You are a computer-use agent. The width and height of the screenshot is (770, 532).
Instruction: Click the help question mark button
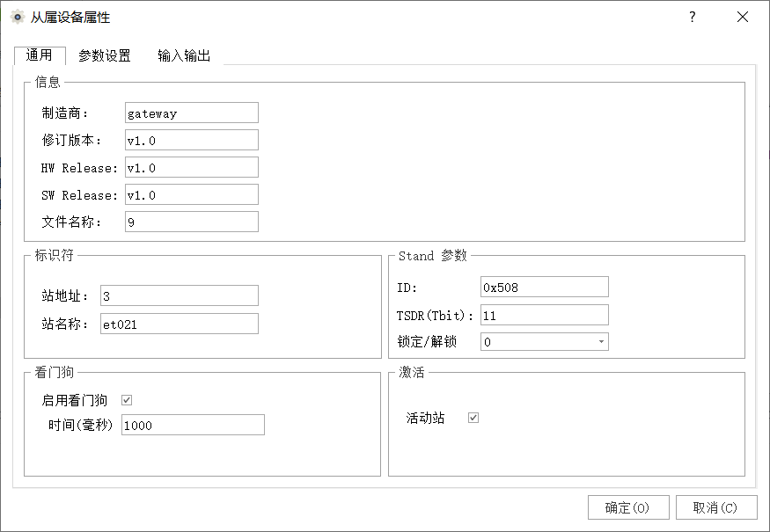[692, 17]
